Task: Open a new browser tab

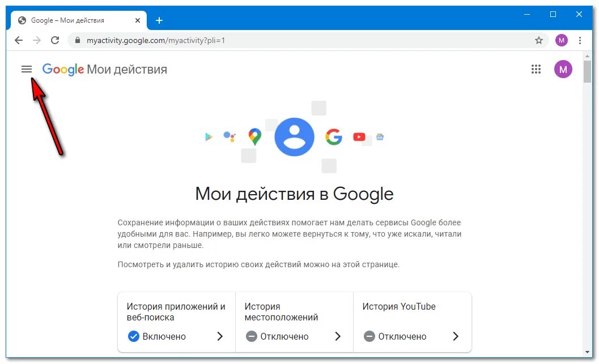Action: (159, 20)
